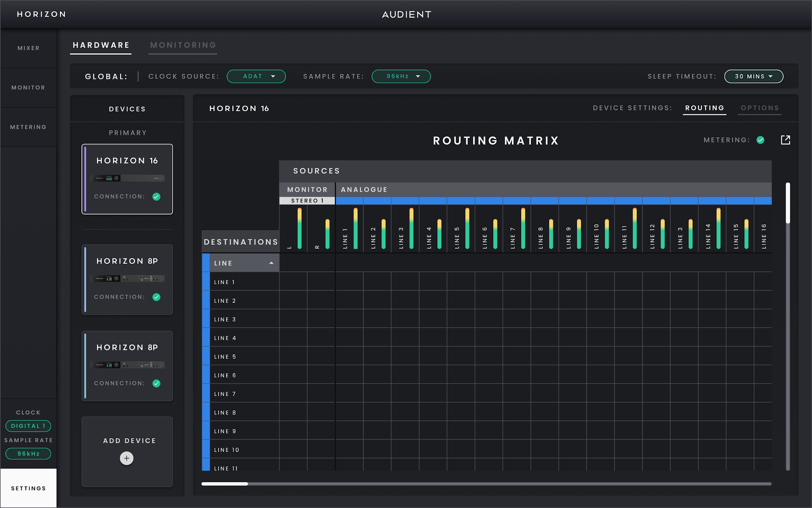The width and height of the screenshot is (812, 508).
Task: Toggle the Metering green checkmark
Action: (760, 140)
